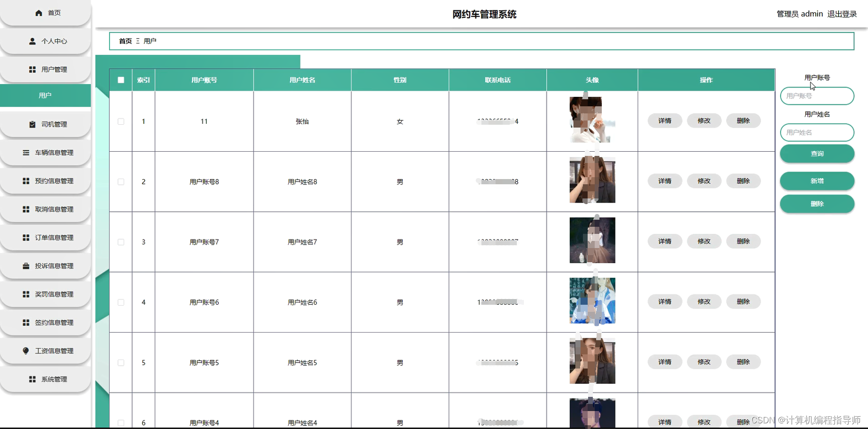This screenshot has width=868, height=429.
Task: Check the checkbox for row 用户账号7
Action: (x=121, y=242)
